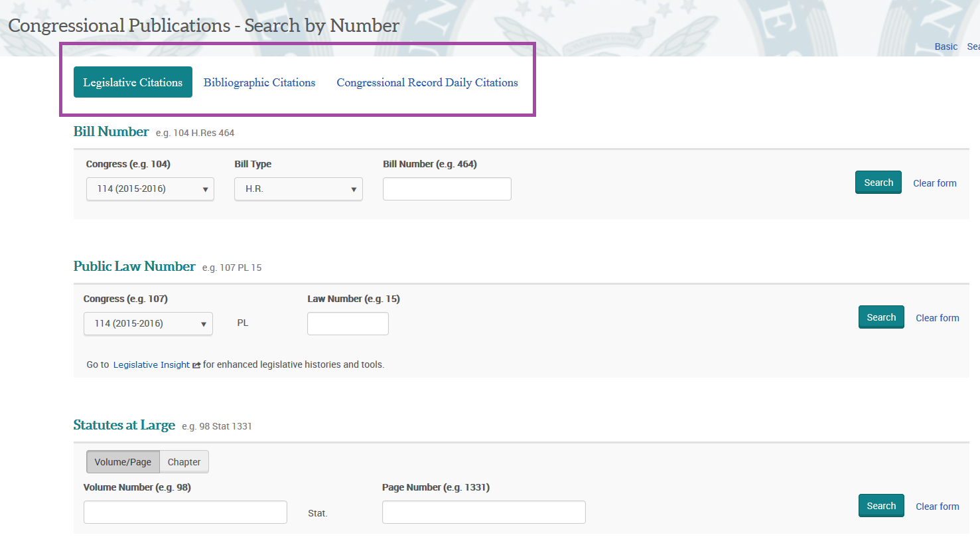Open the Legislative Insight link

(x=151, y=364)
